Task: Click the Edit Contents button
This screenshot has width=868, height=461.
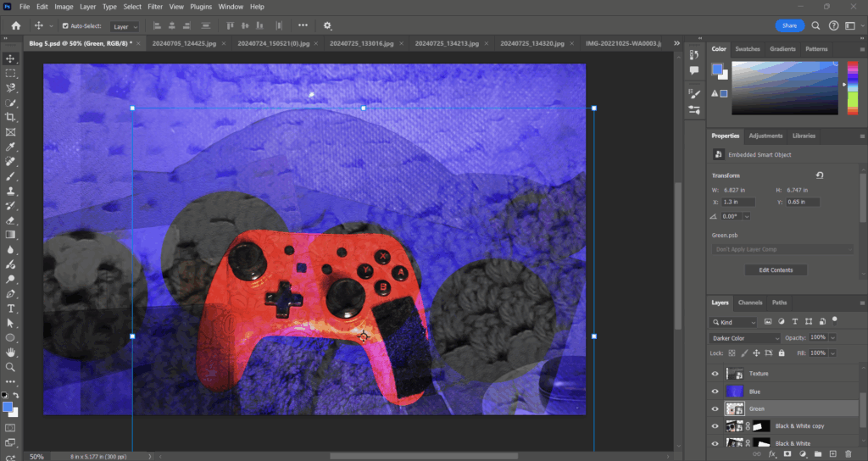Action: coord(776,270)
